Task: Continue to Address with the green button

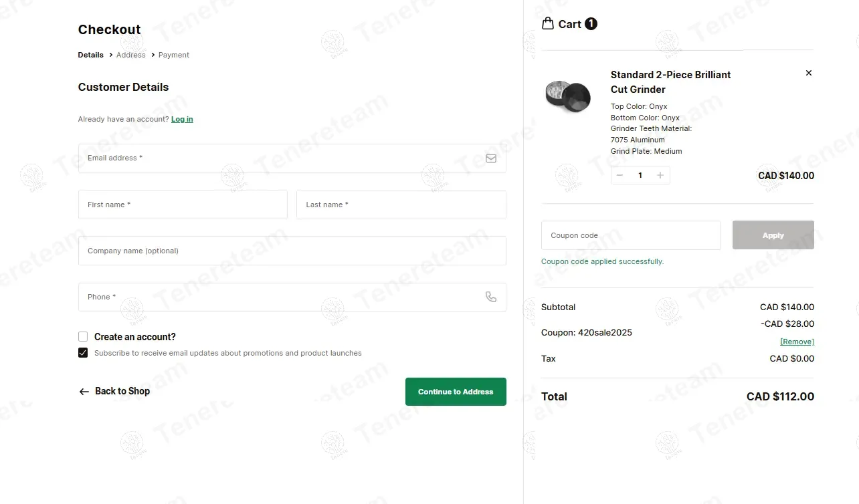Action: [x=456, y=392]
